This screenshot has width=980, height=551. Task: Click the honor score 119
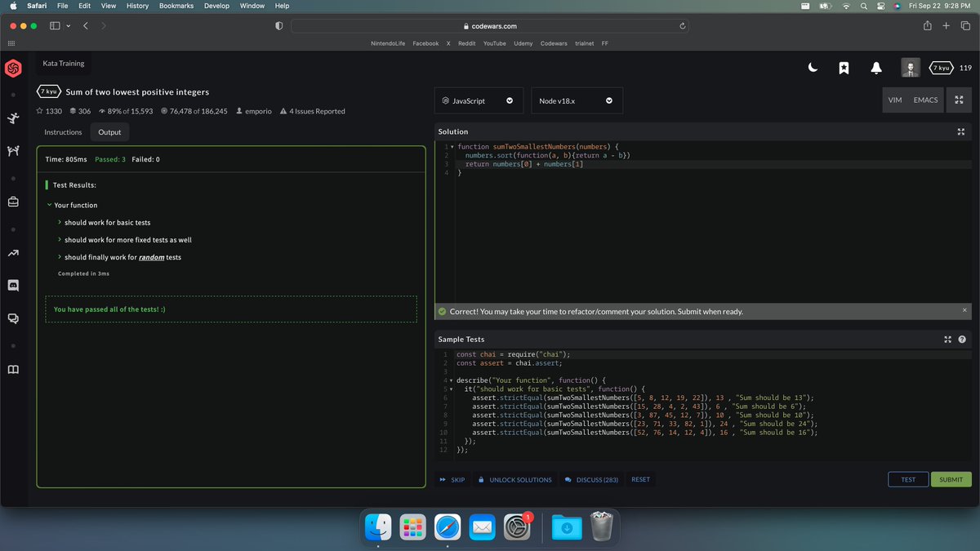tap(965, 68)
